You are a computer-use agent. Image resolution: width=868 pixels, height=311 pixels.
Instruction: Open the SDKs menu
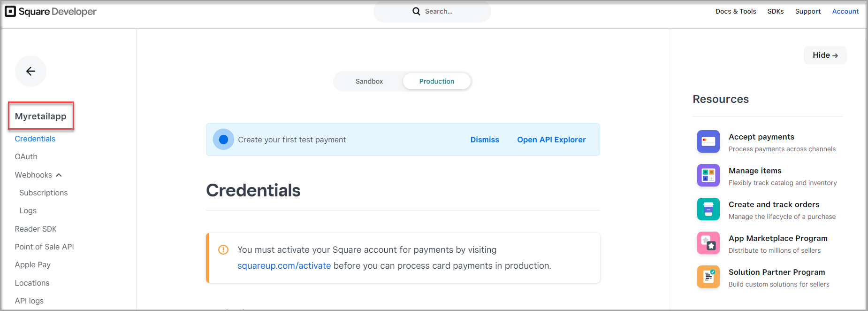pyautogui.click(x=776, y=11)
